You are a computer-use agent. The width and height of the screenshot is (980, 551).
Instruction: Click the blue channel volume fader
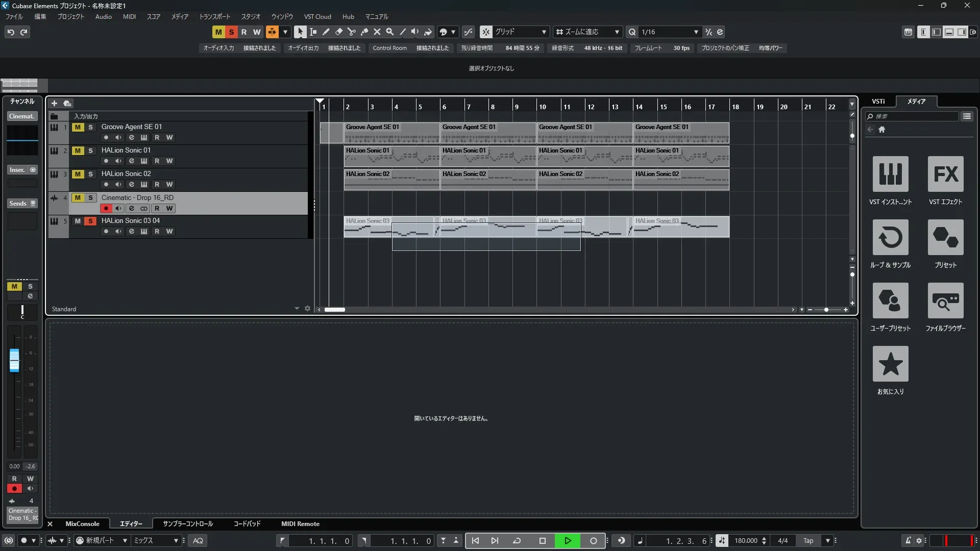click(x=14, y=360)
